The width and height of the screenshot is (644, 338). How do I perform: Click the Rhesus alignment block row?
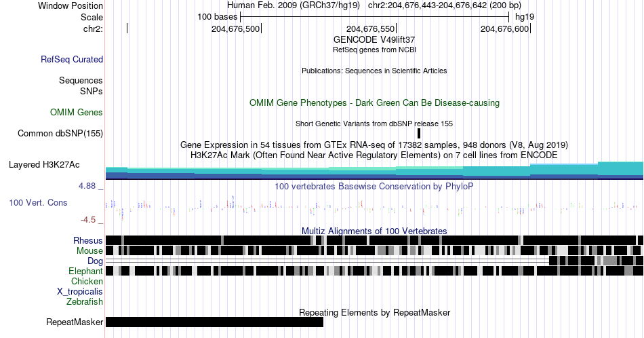point(374,240)
